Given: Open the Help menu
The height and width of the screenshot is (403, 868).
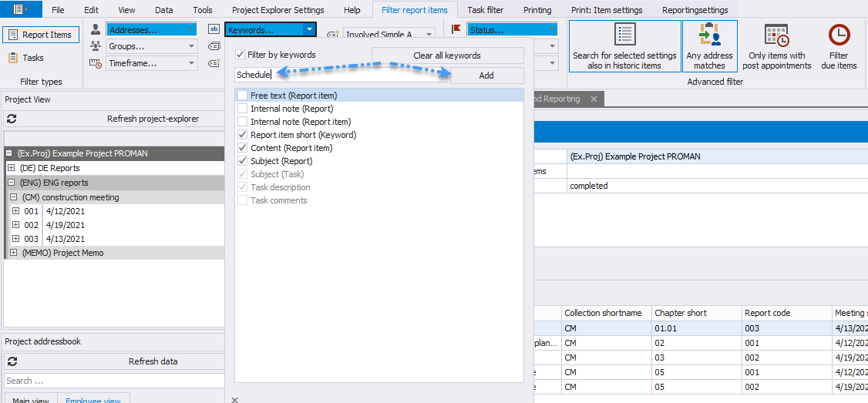Looking at the screenshot, I should coord(352,10).
